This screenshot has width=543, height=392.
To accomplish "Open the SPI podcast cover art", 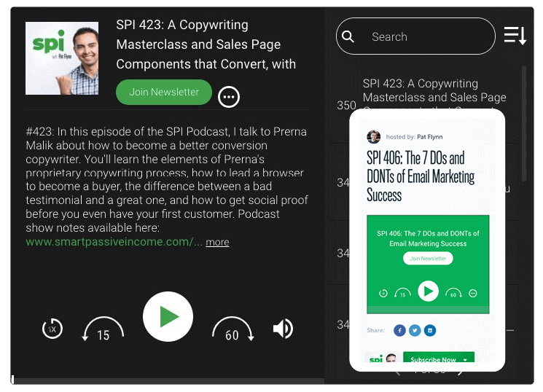I will click(62, 58).
